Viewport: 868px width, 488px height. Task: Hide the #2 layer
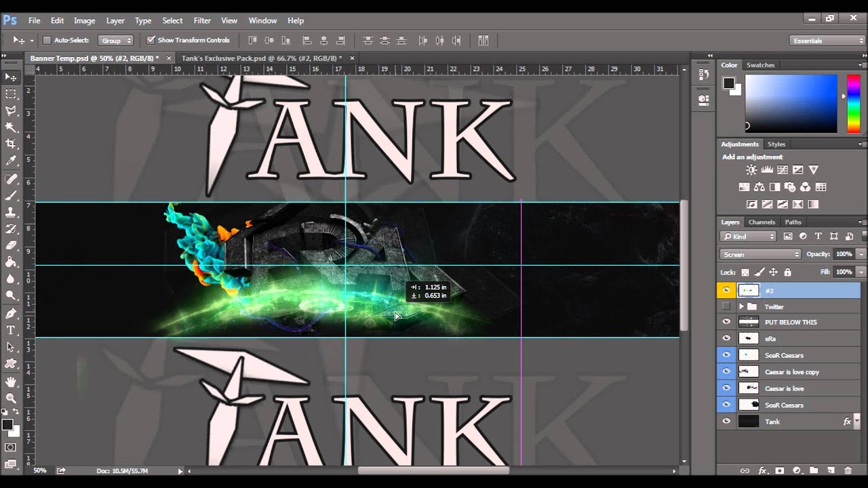(726, 290)
